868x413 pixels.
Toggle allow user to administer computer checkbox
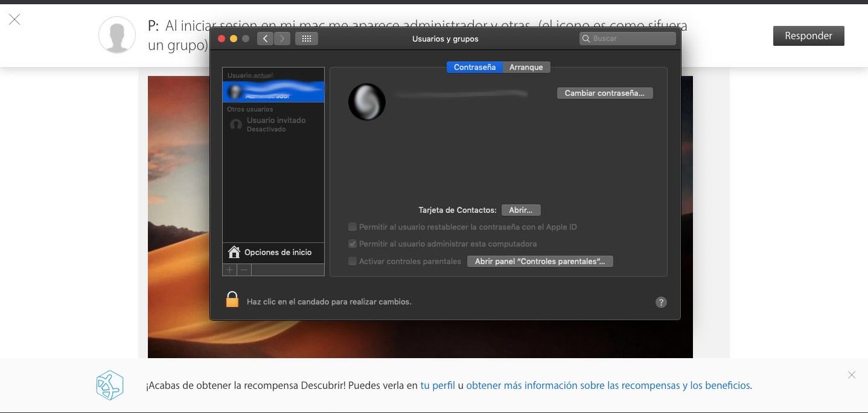353,244
